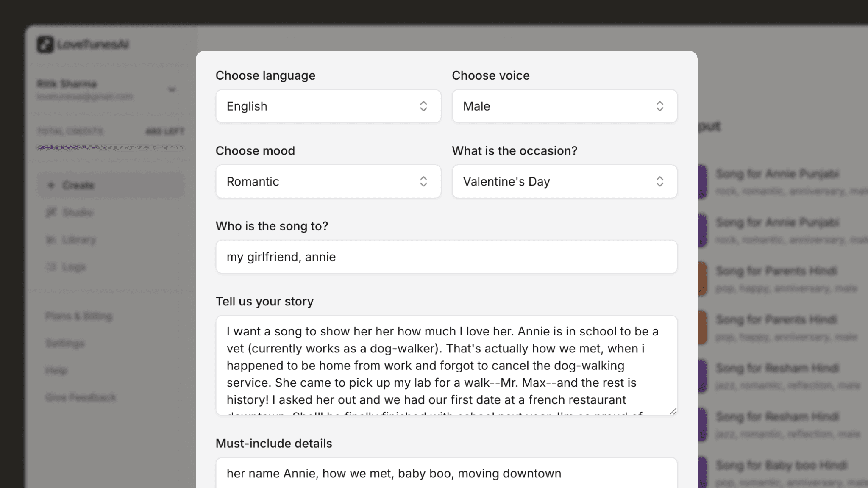
Task: Open the Library icon in the sidebar
Action: click(x=52, y=239)
